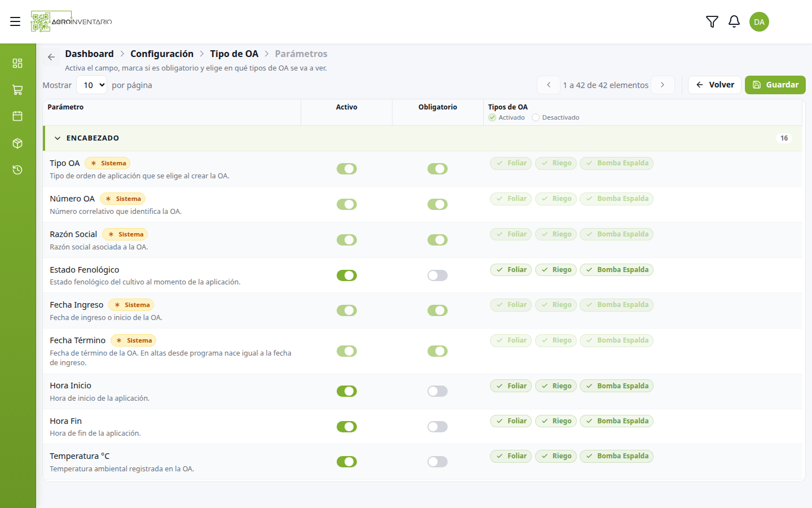This screenshot has height=508, width=812.
Task: Open the dashboard grid sidebar icon
Action: coord(17,63)
